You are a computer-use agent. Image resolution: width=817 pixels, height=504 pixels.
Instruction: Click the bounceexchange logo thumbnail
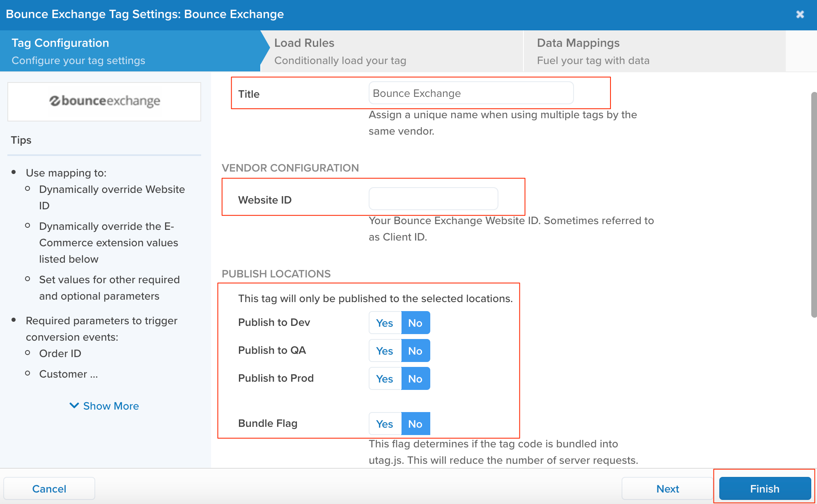[104, 101]
